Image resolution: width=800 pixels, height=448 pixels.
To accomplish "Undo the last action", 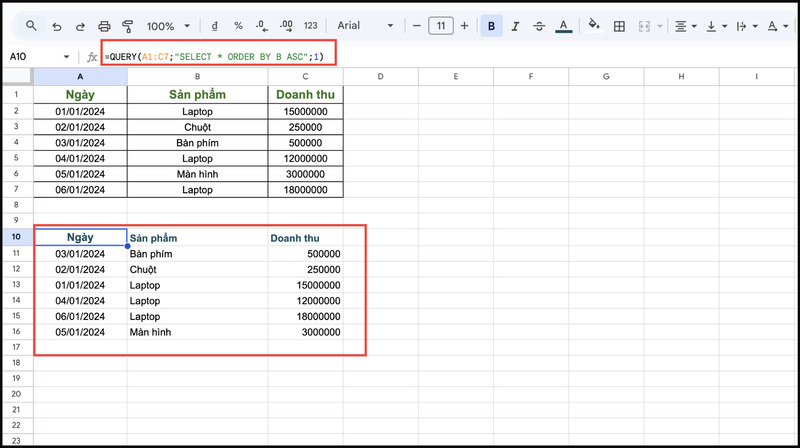I will coord(56,26).
